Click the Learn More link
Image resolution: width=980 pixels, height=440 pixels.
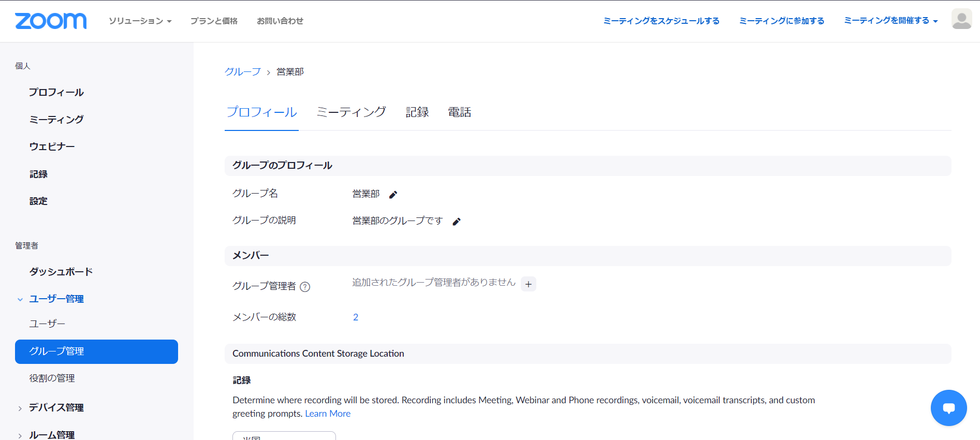click(328, 414)
